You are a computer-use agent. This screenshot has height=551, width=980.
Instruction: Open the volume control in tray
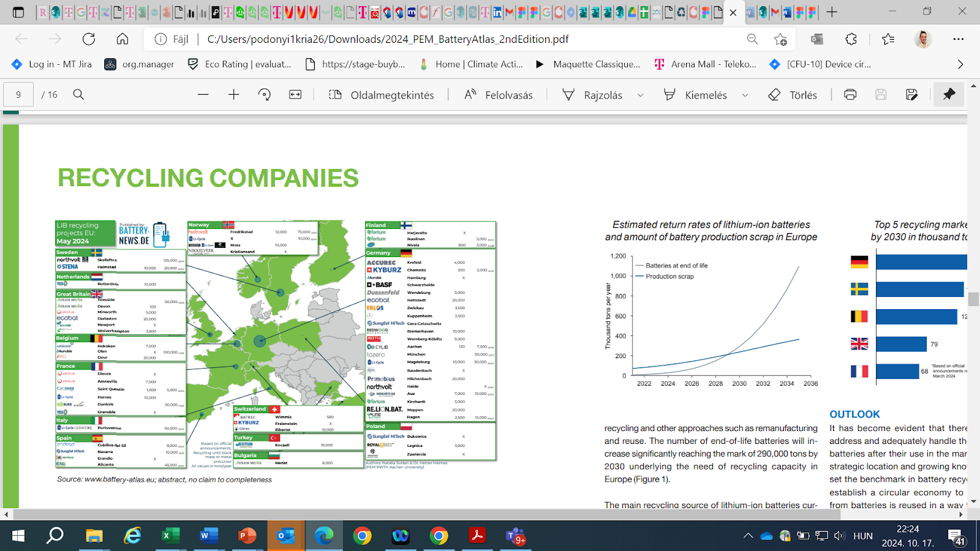839,536
